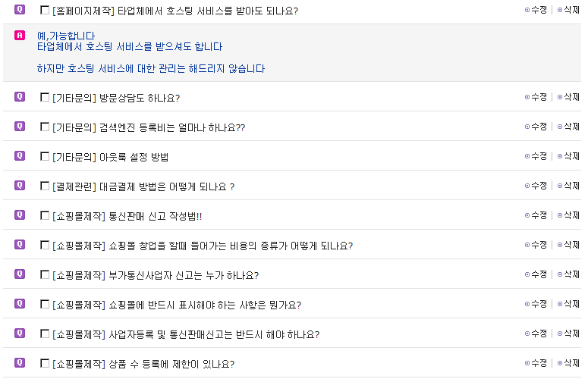Click 삭제 for 상품 수 등록 row
This screenshot has width=588, height=379.
568,363
